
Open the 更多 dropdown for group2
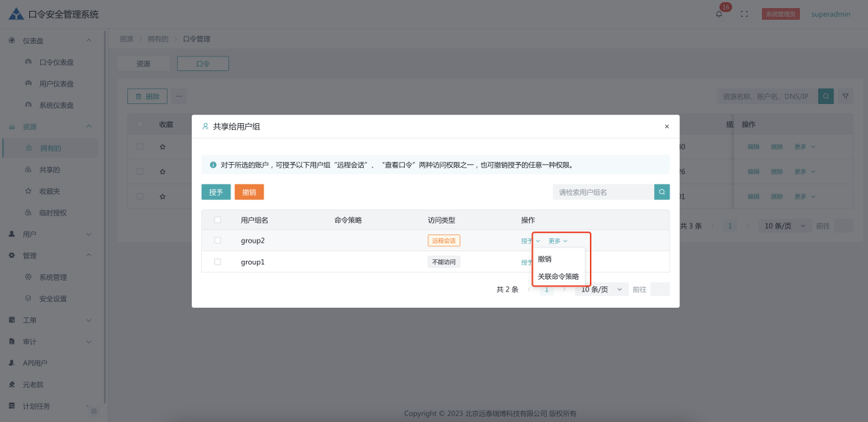click(x=558, y=240)
